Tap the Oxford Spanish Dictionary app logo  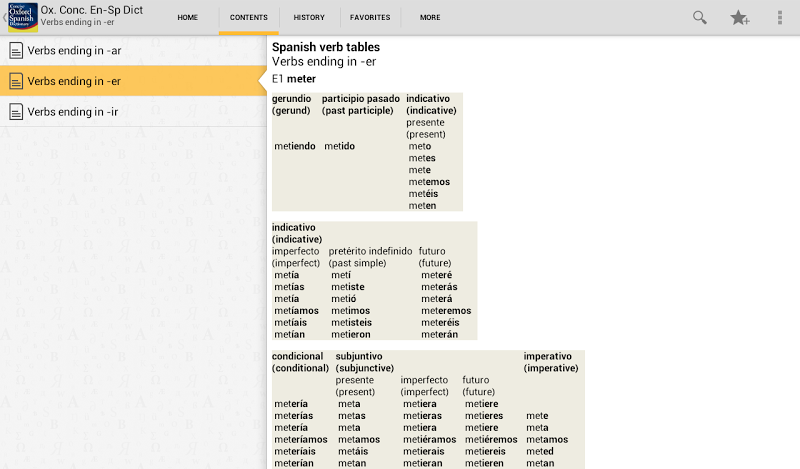pos(21,17)
